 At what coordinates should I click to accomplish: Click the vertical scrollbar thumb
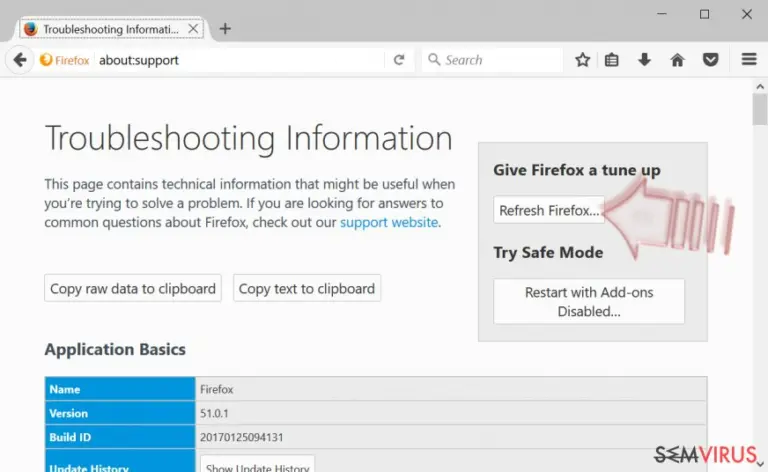[x=760, y=110]
